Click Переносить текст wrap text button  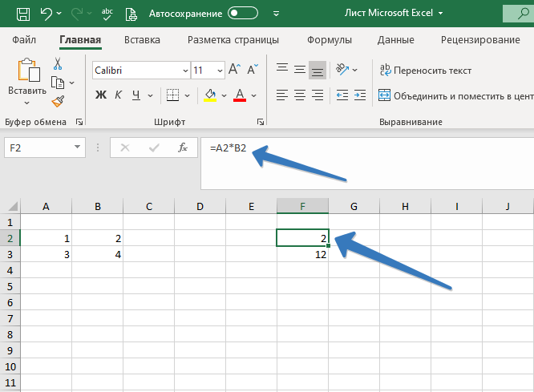point(426,71)
